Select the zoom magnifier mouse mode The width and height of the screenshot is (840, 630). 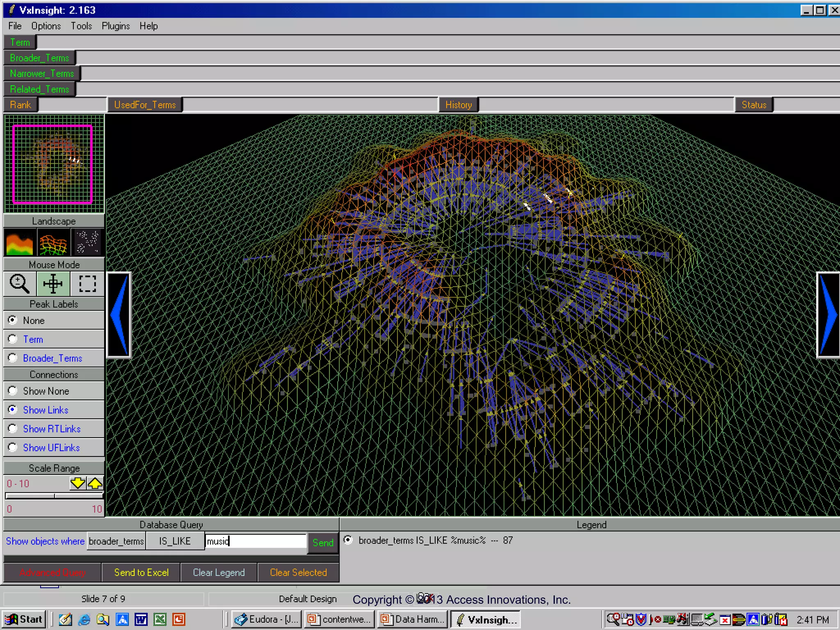pyautogui.click(x=19, y=284)
